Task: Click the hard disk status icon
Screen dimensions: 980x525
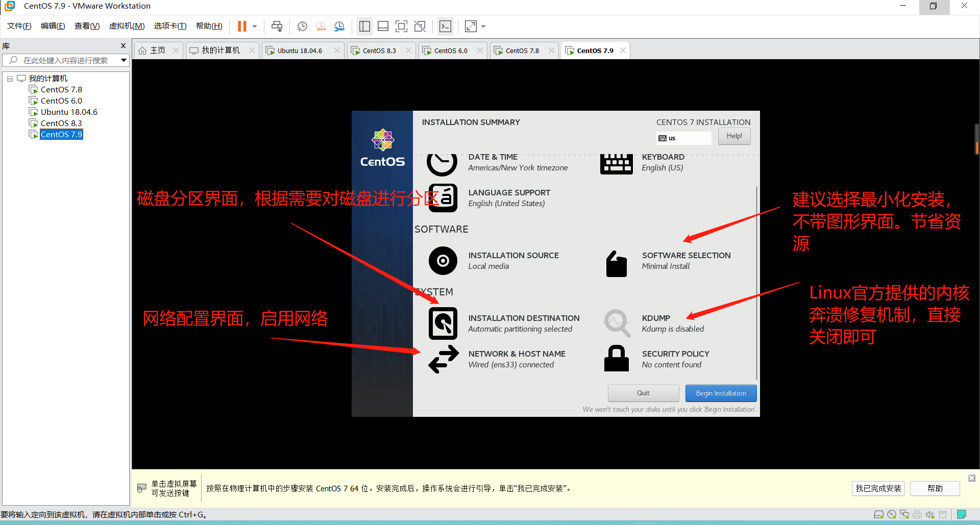Action: [x=878, y=514]
